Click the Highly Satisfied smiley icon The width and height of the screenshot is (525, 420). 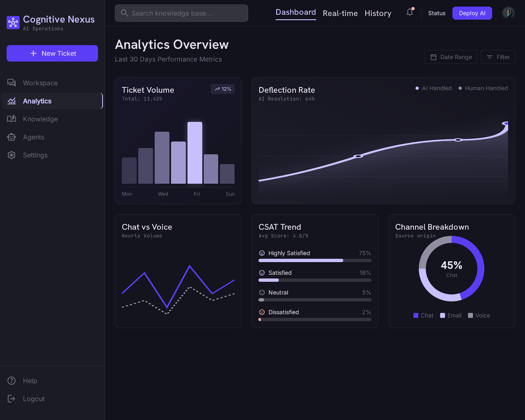point(262,253)
